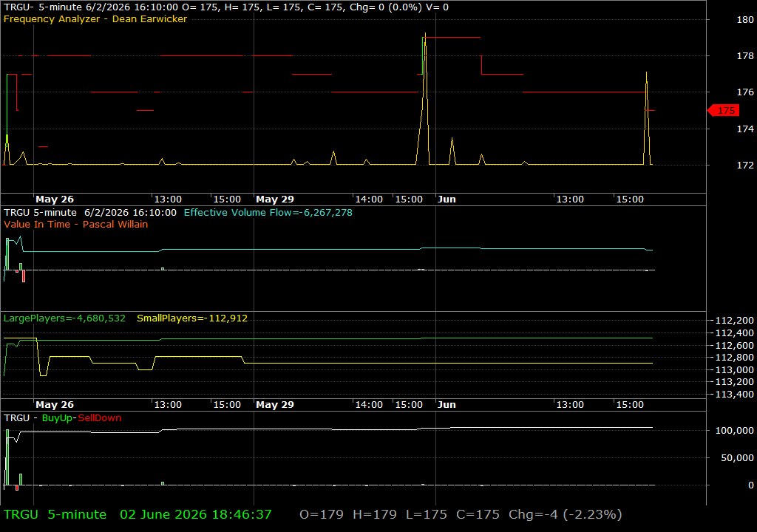Click the 100,000 axis value
This screenshot has width=757, height=532.
(734, 431)
